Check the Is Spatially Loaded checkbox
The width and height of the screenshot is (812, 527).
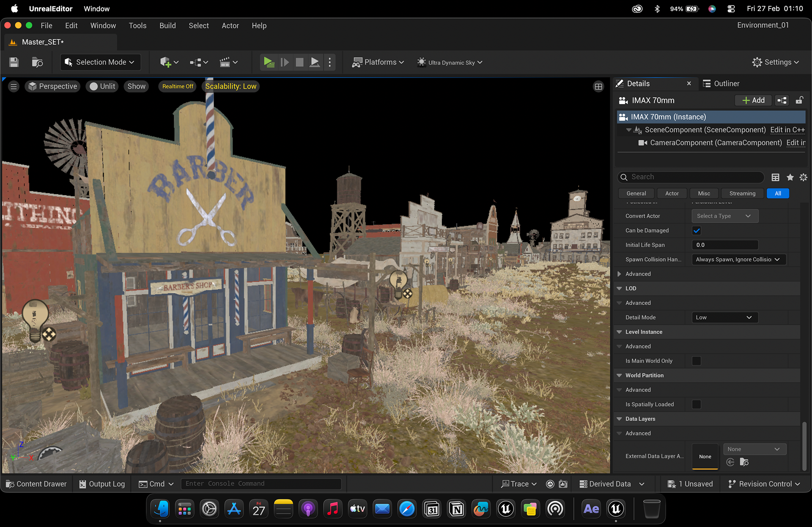coord(697,404)
